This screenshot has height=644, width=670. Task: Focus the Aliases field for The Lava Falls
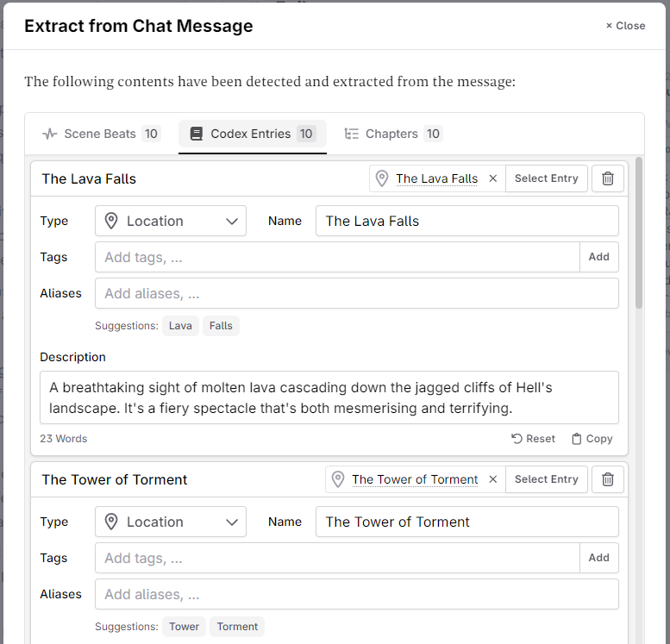click(356, 293)
